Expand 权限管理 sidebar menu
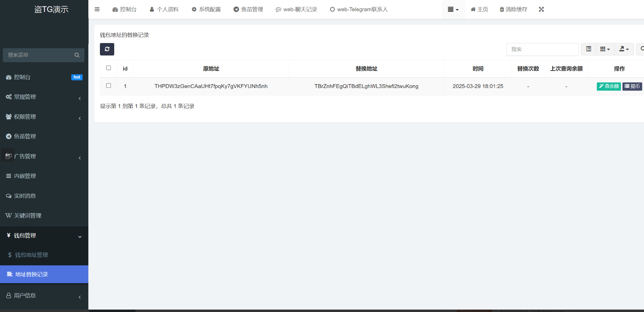The width and height of the screenshot is (644, 312). point(44,117)
